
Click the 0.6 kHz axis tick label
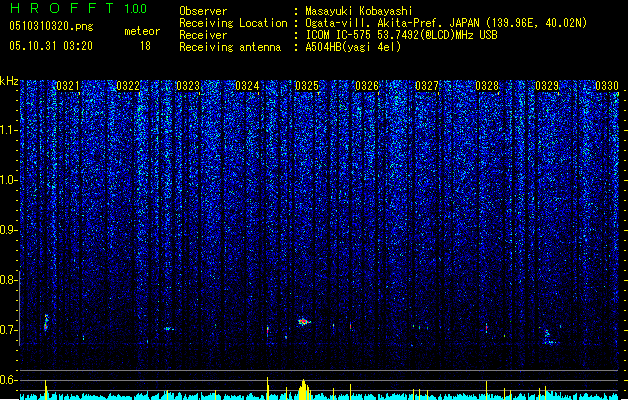click(x=9, y=380)
